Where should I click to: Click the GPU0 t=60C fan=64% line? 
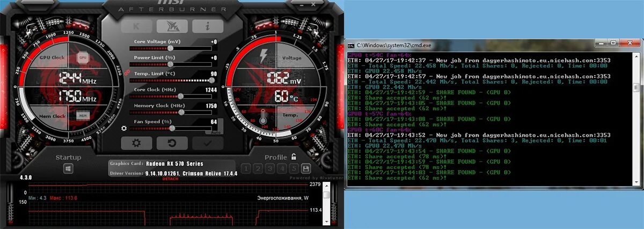(x=379, y=130)
